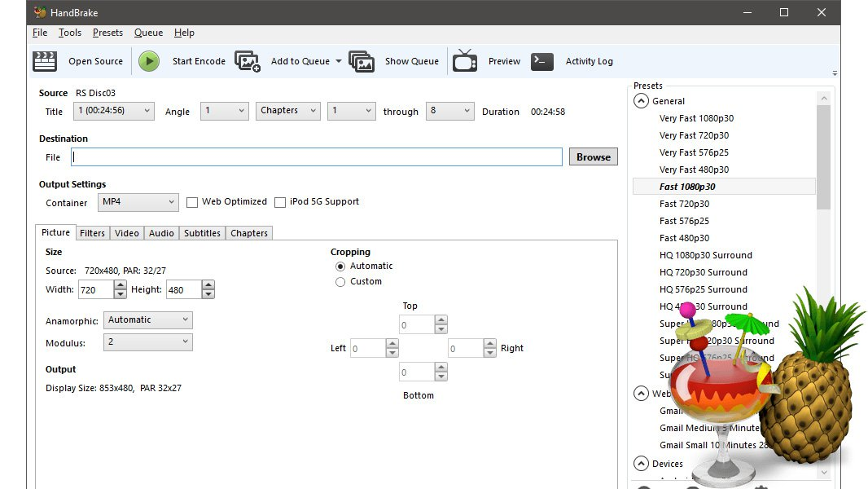Switch to the Subtitles tab
Viewport: 868px width, 489px height.
[x=202, y=233]
